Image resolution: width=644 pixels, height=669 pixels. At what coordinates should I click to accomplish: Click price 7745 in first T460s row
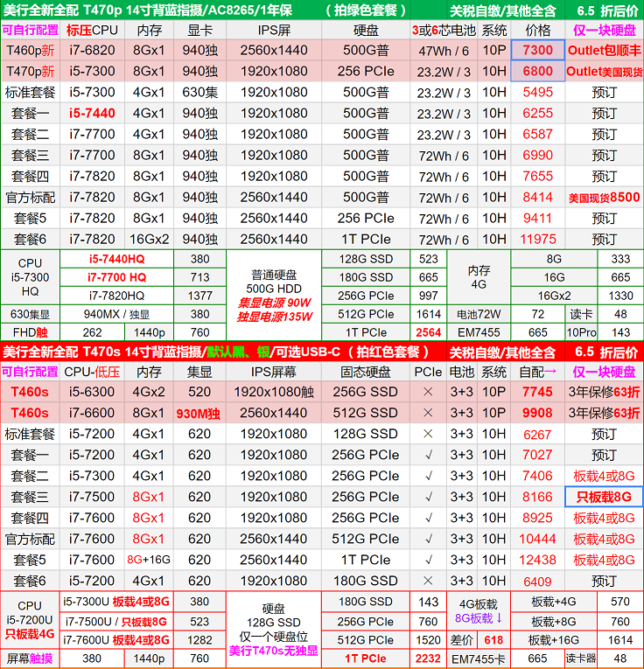(x=538, y=392)
